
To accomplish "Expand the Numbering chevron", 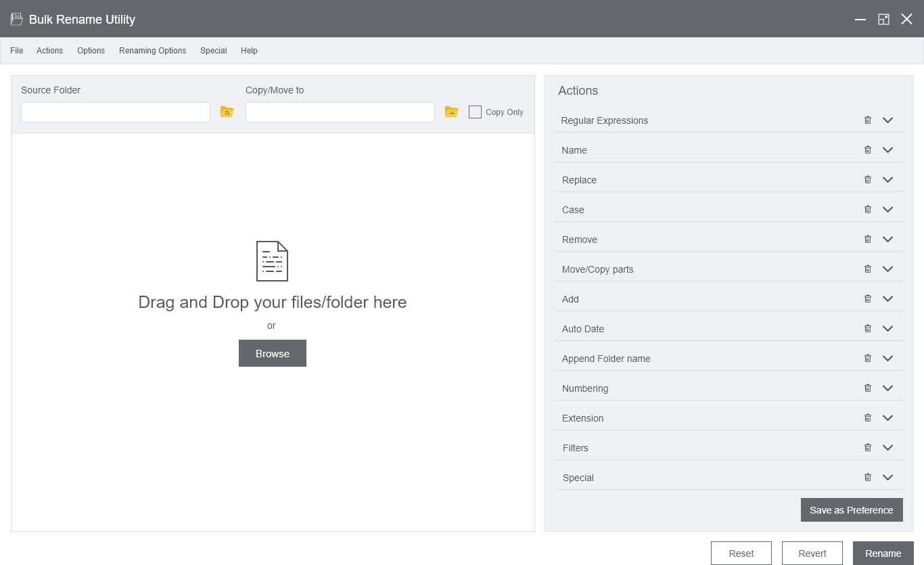I will (888, 388).
